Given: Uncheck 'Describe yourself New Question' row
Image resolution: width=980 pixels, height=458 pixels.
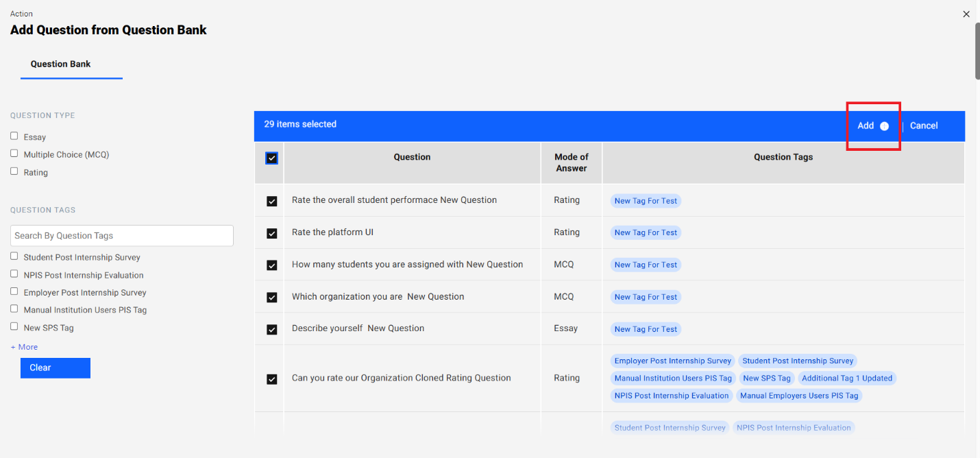Looking at the screenshot, I should pos(271,329).
